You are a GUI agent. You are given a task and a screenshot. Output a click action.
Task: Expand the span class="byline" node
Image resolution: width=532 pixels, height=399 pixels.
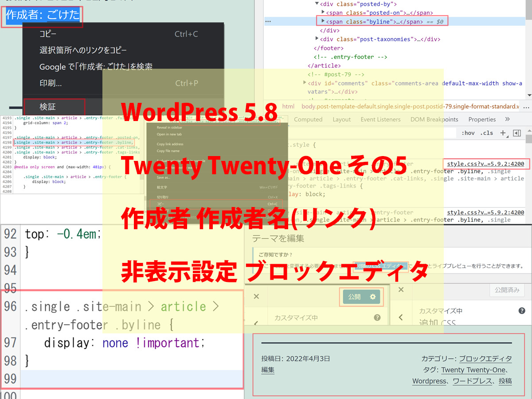click(323, 21)
